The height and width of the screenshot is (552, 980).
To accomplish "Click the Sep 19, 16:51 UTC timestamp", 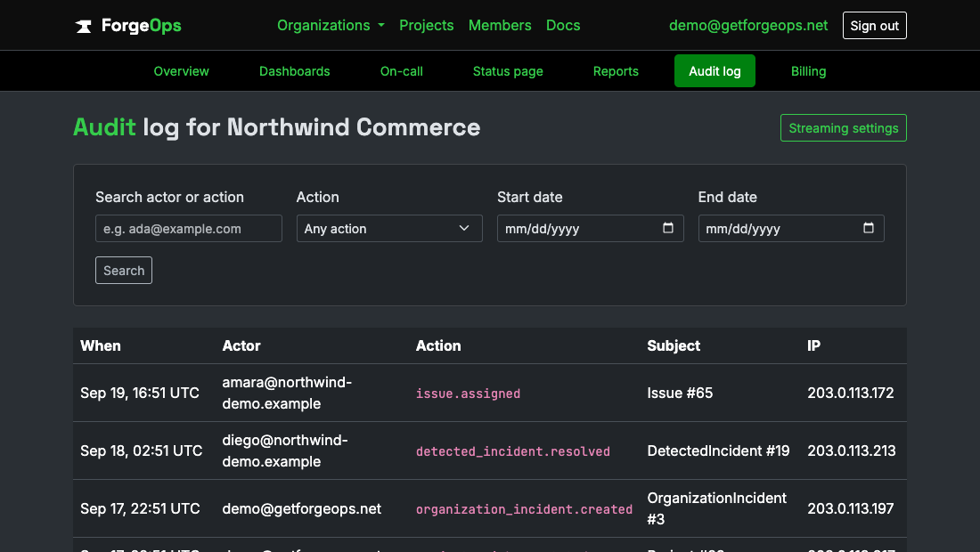I will (x=140, y=393).
